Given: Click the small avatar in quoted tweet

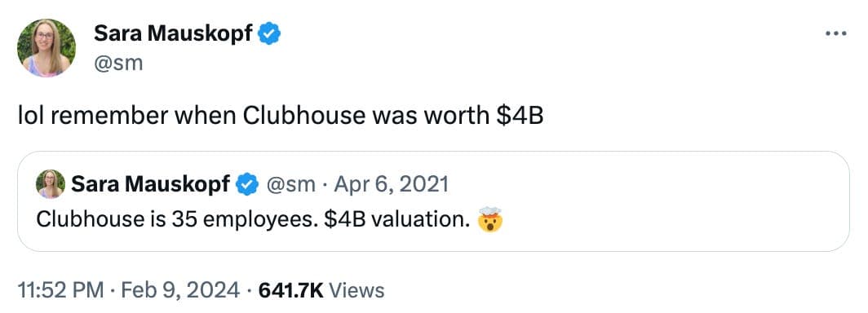Looking at the screenshot, I should [51, 183].
